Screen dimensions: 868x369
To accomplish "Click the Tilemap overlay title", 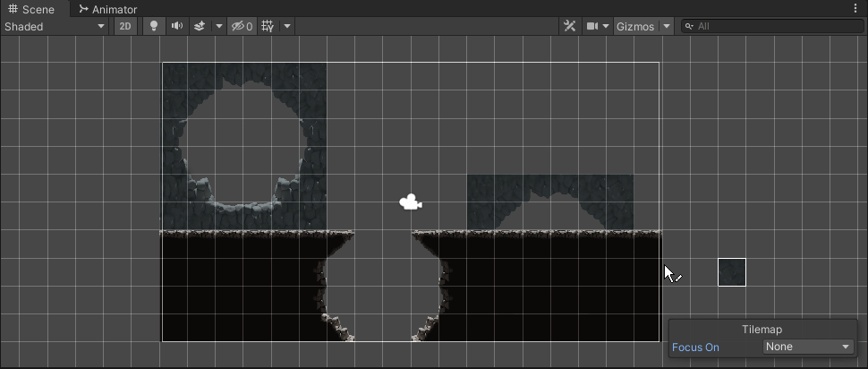I will (x=762, y=330).
